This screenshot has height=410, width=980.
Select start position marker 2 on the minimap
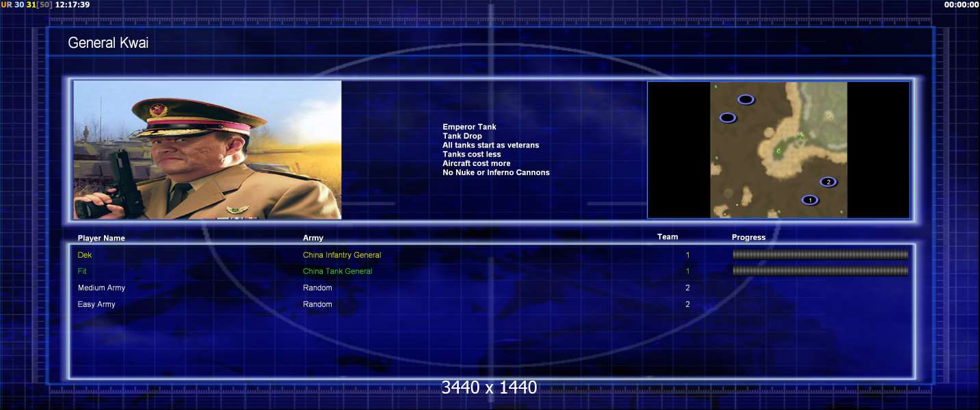pos(828,182)
